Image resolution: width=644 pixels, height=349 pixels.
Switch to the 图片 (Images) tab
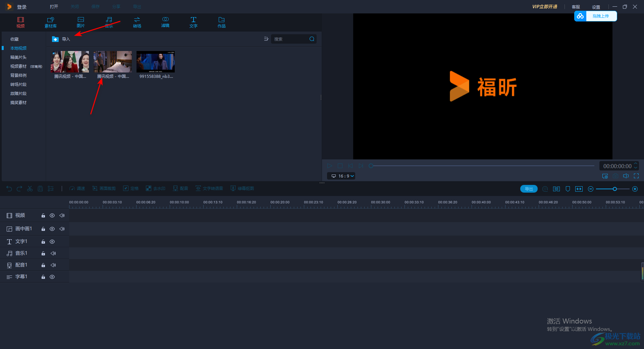coord(81,22)
